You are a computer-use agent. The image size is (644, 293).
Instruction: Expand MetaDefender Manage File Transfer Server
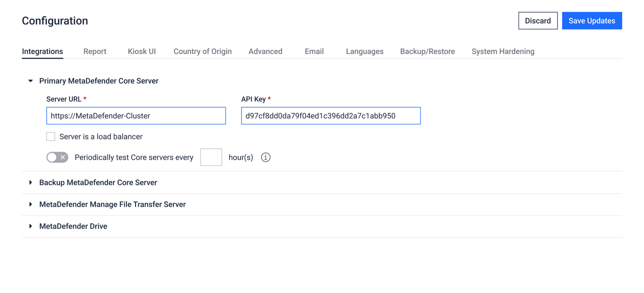point(31,204)
